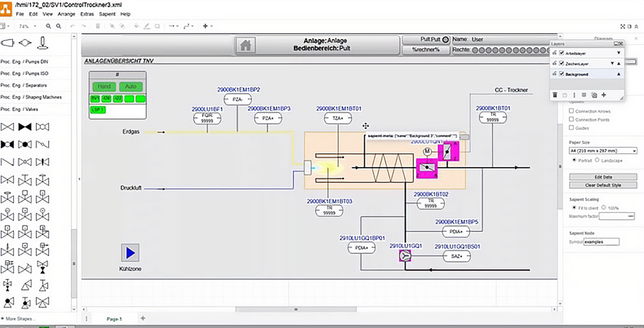The width and height of the screenshot is (644, 328).
Task: Toggle visibility checkbox of Arbeitslayer
Action: [x=562, y=53]
